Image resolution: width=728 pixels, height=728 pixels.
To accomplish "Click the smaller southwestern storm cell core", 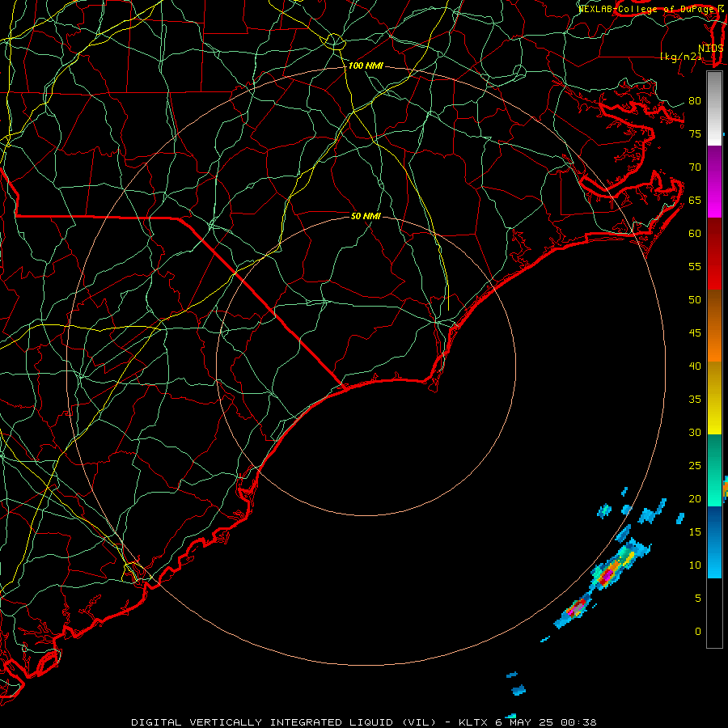I will click(x=577, y=607).
